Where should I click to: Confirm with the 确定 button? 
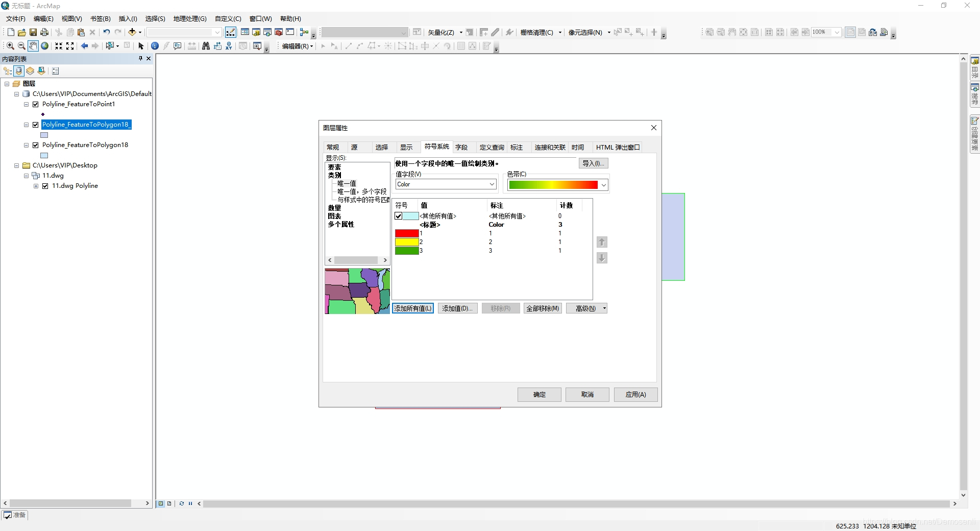pyautogui.click(x=540, y=395)
